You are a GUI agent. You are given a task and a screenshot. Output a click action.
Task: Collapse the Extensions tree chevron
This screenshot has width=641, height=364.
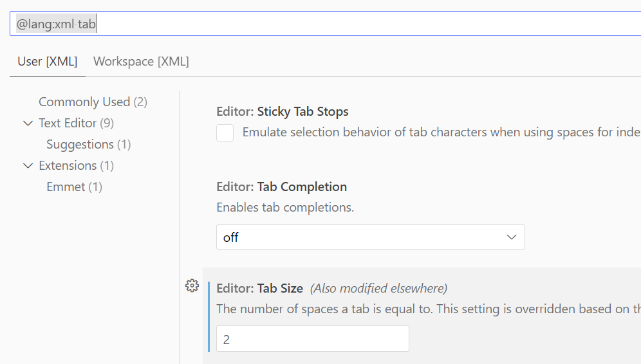tap(28, 165)
